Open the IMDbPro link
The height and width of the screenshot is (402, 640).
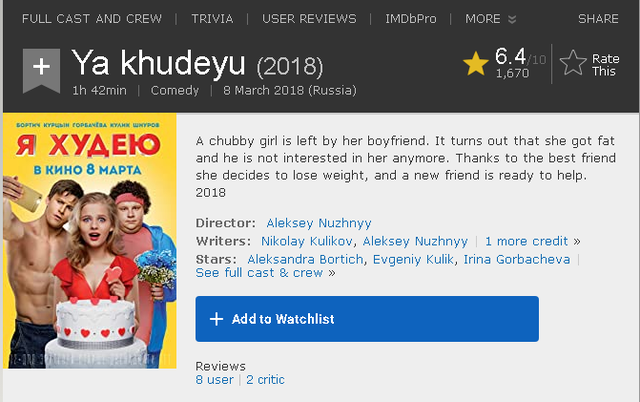click(410, 19)
